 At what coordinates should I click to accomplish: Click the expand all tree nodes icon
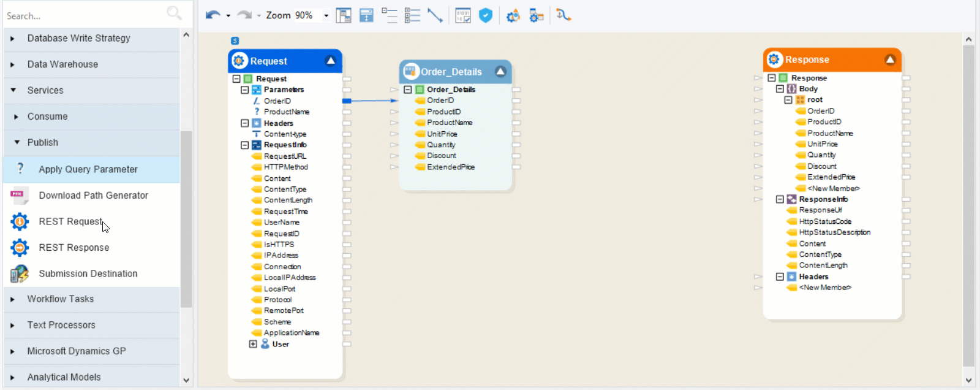point(412,15)
